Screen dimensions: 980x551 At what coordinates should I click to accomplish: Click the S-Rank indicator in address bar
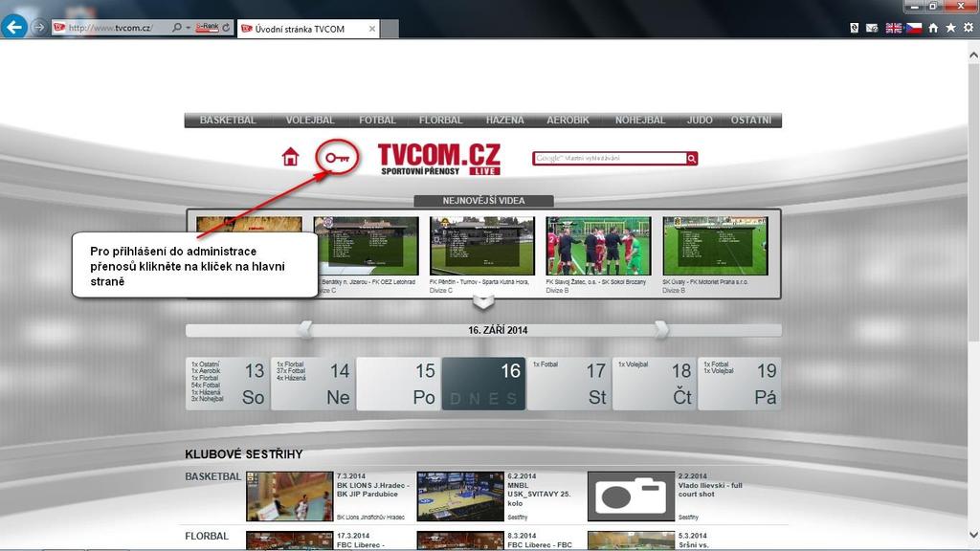click(x=207, y=28)
